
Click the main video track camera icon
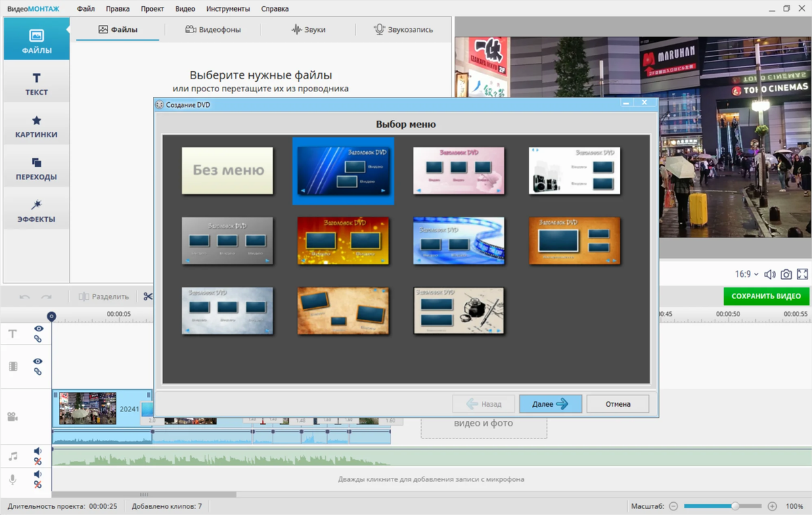pyautogui.click(x=13, y=417)
